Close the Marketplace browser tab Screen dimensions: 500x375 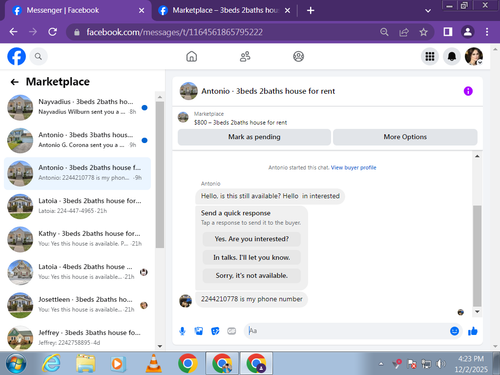287,11
